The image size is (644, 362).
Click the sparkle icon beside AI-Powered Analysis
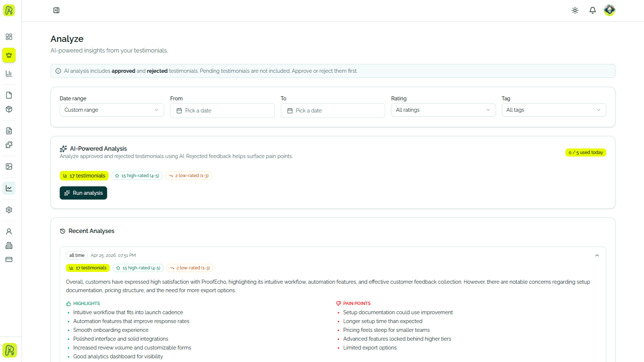63,148
